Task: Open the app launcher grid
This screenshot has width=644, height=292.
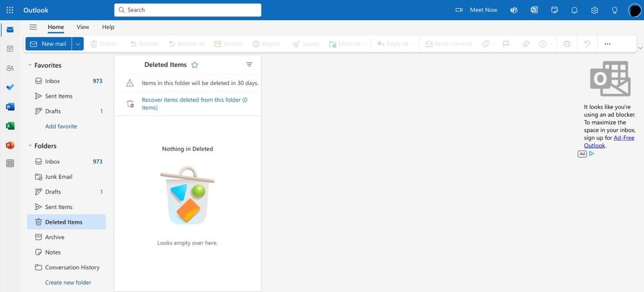Action: click(10, 10)
